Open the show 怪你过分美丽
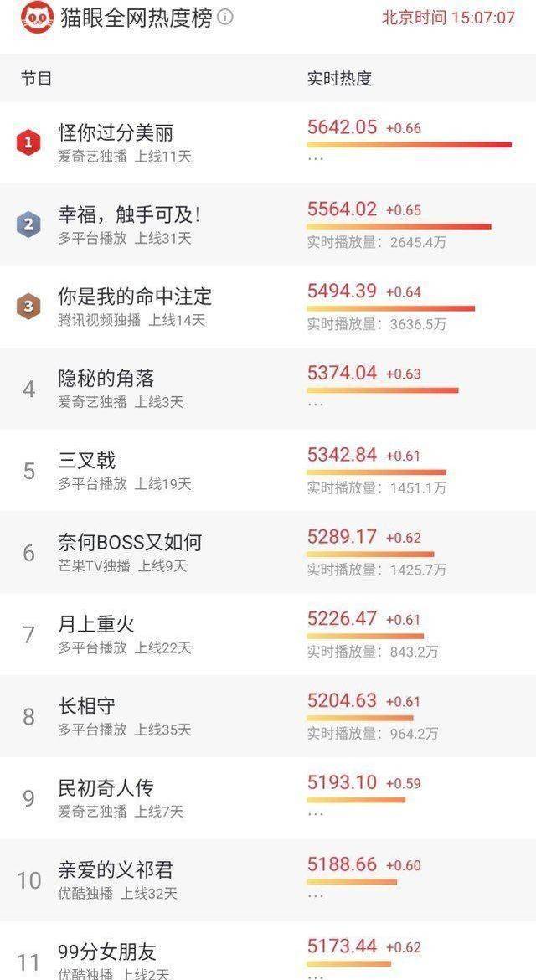 point(116,132)
